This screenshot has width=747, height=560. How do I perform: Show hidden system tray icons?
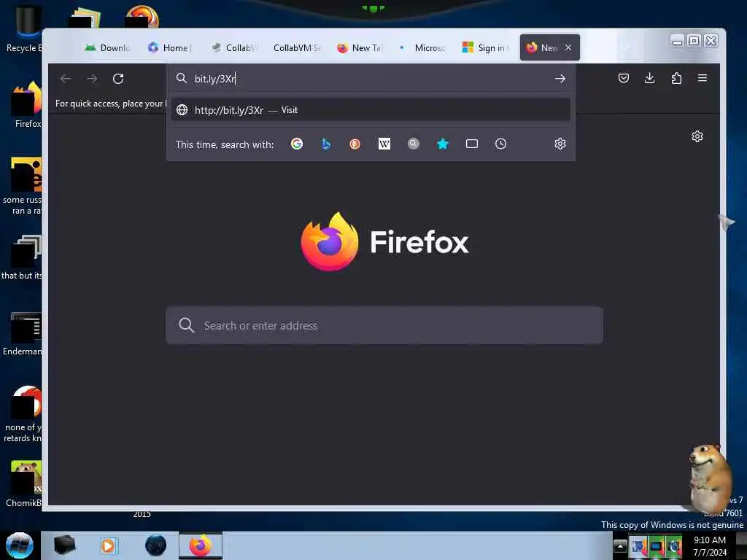620,545
